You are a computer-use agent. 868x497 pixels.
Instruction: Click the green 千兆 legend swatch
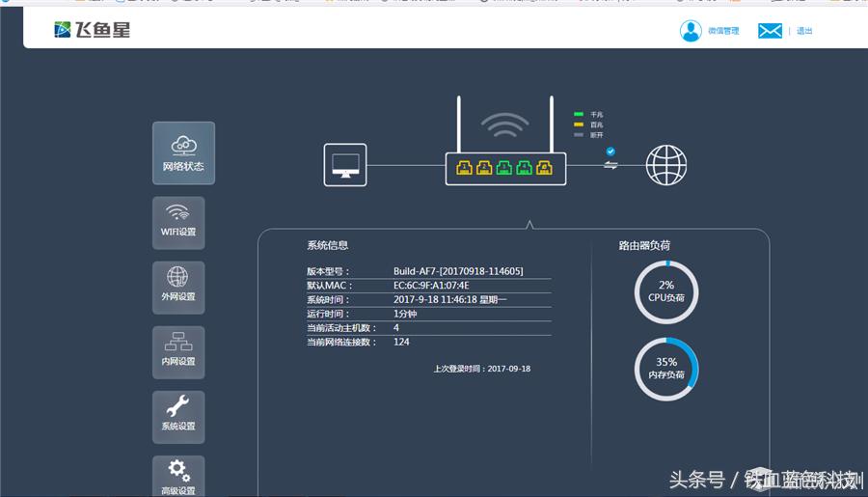coord(579,114)
